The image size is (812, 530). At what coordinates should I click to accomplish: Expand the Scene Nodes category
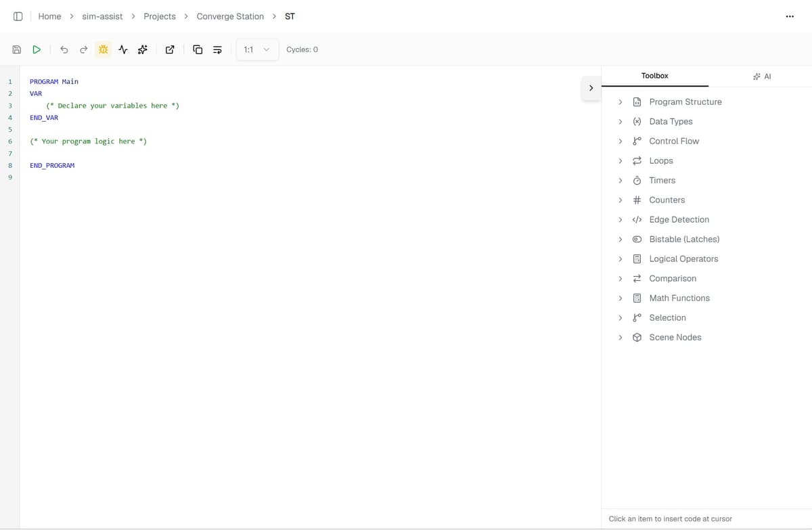pyautogui.click(x=675, y=337)
